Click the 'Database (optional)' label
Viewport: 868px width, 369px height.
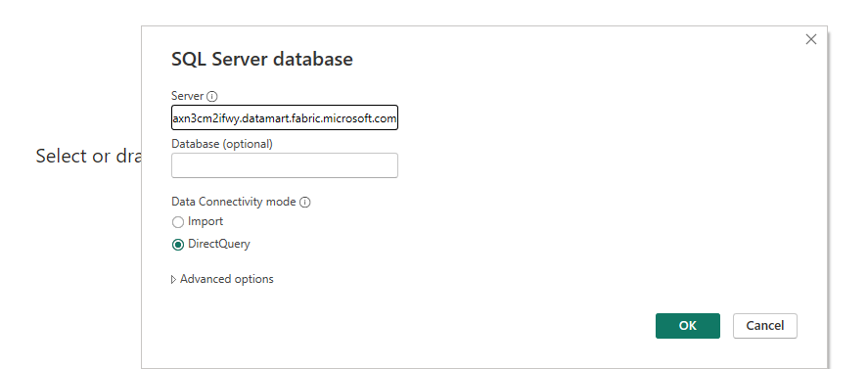click(x=222, y=144)
